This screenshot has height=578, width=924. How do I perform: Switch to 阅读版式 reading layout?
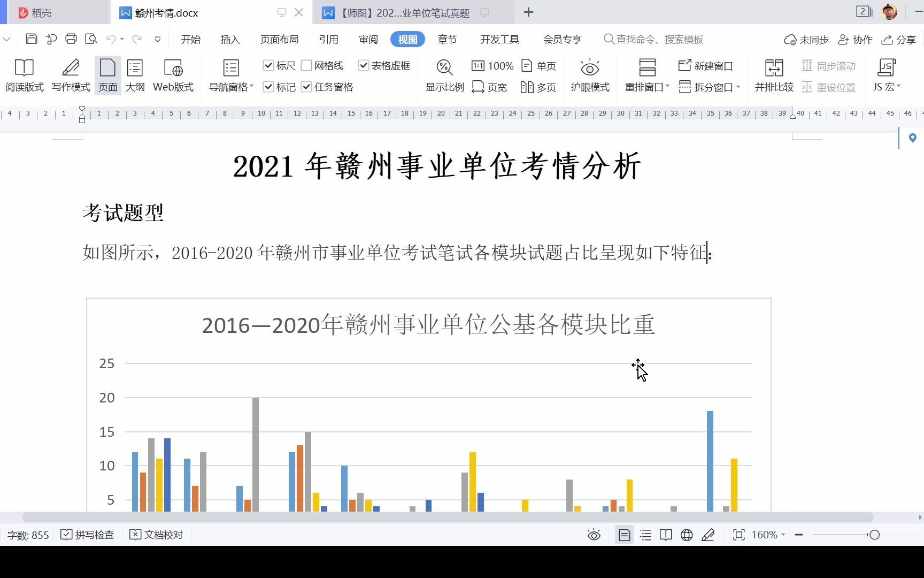[x=24, y=75]
